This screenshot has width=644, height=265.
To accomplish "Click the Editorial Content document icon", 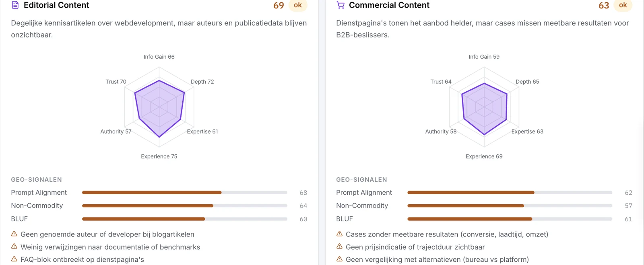I will pyautogui.click(x=15, y=5).
